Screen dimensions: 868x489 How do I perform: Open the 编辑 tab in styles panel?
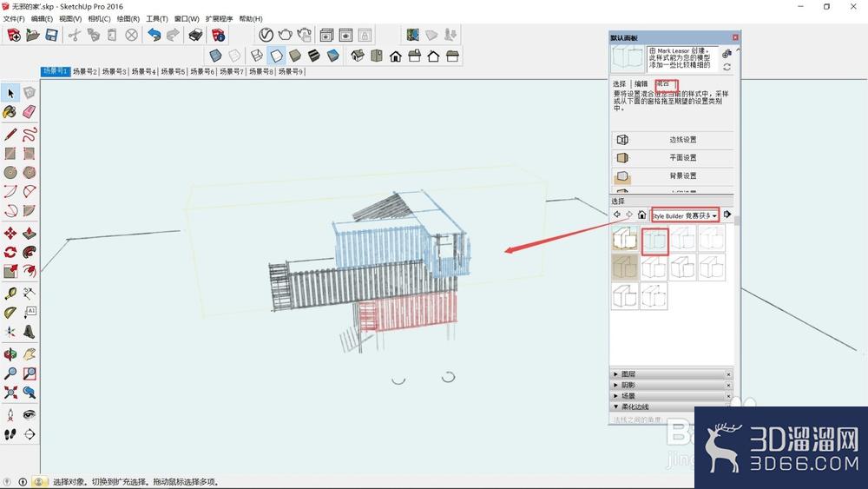tap(641, 84)
